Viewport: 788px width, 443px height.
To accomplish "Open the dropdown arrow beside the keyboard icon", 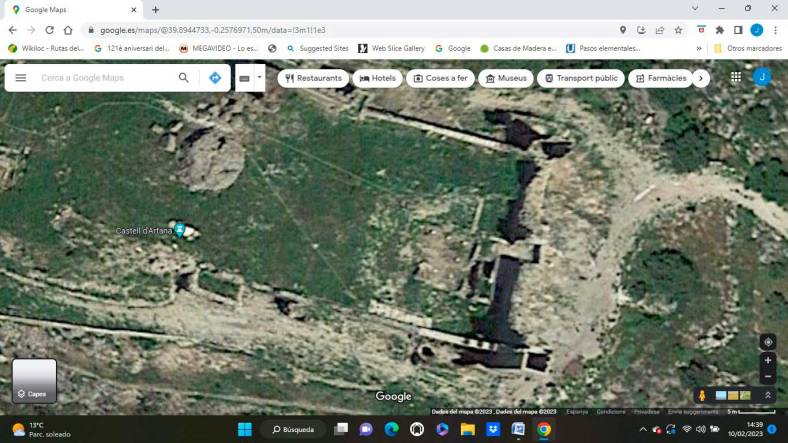I will click(x=259, y=77).
